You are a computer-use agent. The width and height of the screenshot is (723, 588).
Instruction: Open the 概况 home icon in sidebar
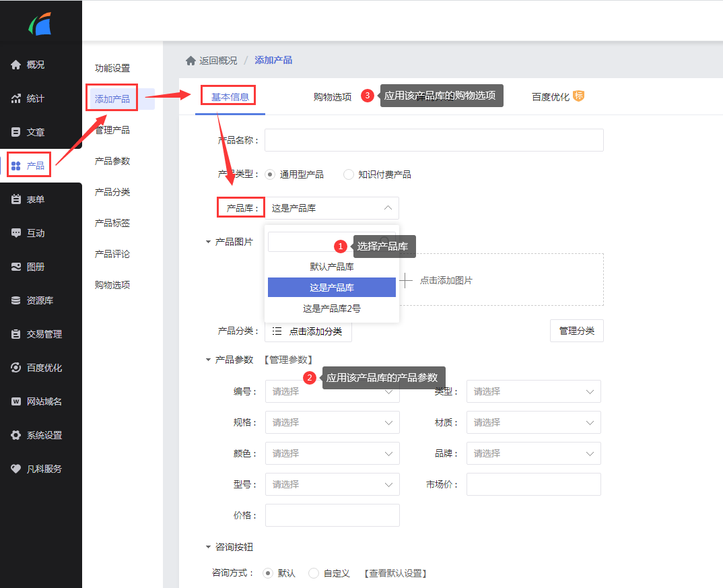click(15, 65)
